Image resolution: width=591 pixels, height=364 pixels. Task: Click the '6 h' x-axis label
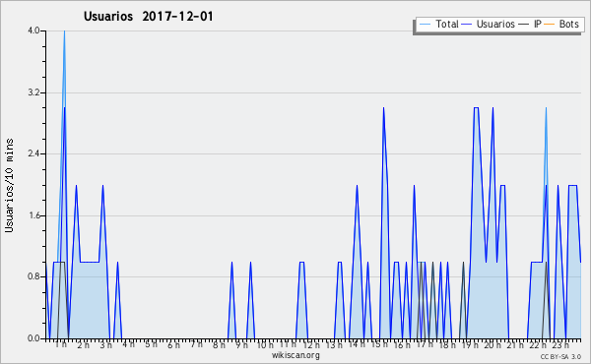click(173, 344)
